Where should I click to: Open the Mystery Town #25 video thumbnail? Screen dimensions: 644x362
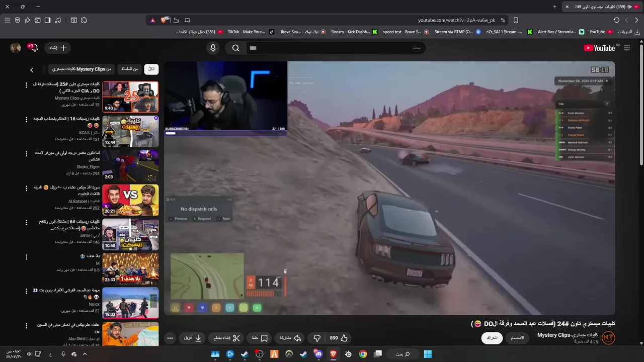(x=130, y=97)
